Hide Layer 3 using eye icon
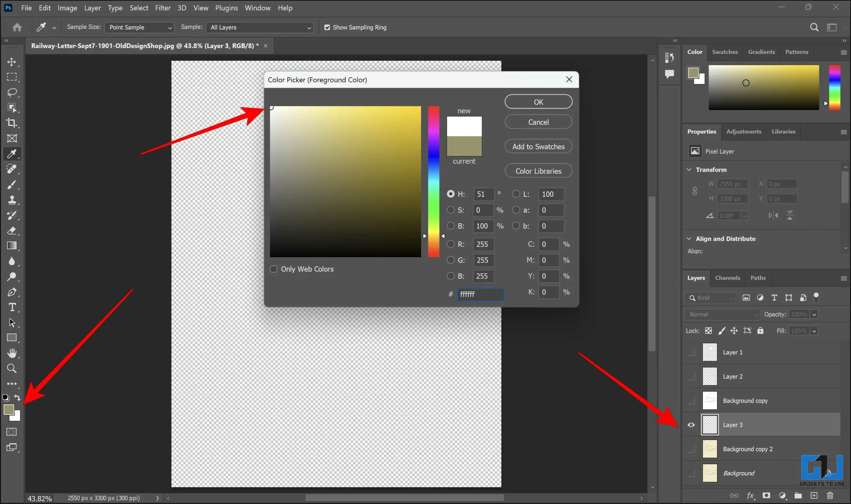This screenshot has width=851, height=504. [x=691, y=425]
